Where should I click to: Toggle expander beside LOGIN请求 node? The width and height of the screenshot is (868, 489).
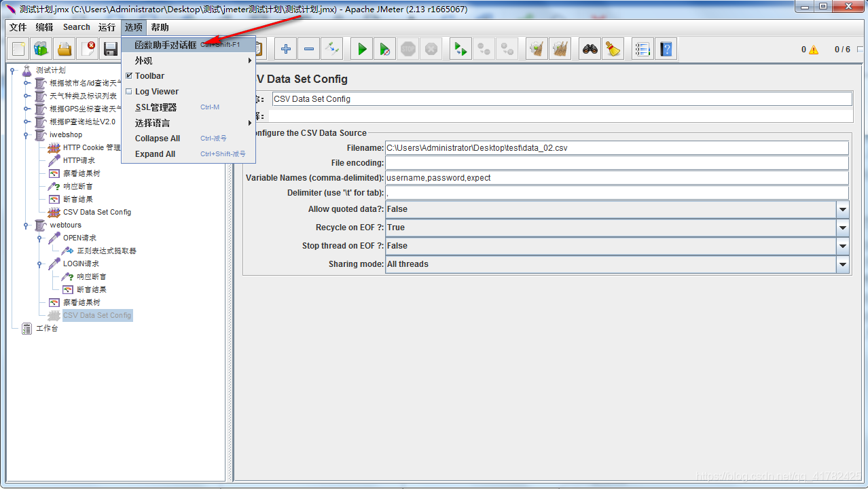[40, 264]
